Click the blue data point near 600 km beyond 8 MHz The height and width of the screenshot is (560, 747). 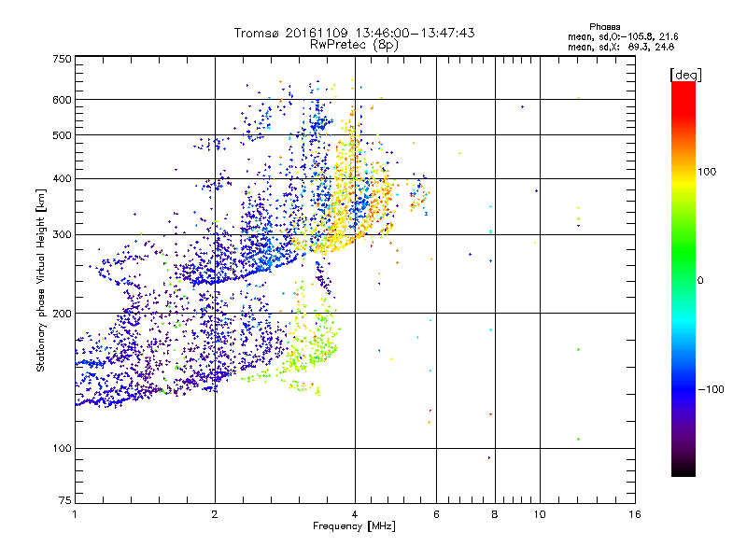[x=523, y=107]
